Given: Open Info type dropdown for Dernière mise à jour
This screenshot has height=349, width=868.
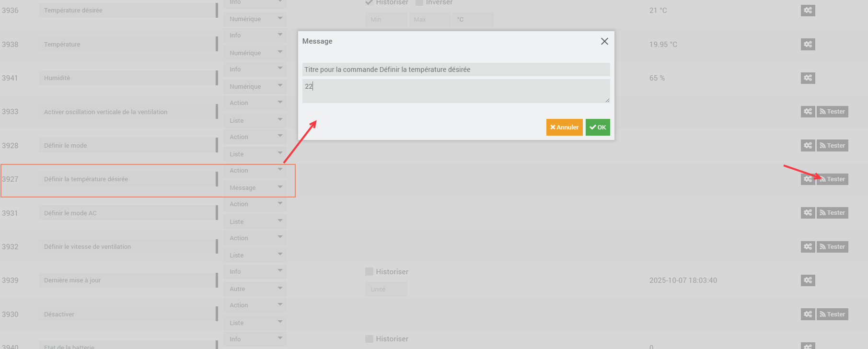Looking at the screenshot, I should point(255,272).
